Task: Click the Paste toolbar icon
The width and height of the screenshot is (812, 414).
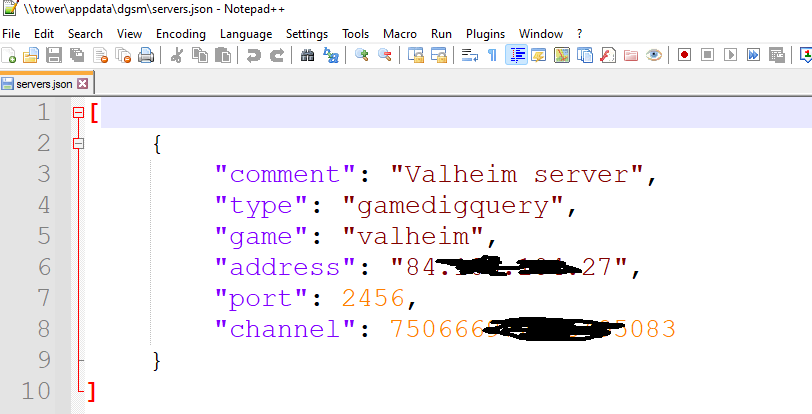Action: click(x=223, y=54)
